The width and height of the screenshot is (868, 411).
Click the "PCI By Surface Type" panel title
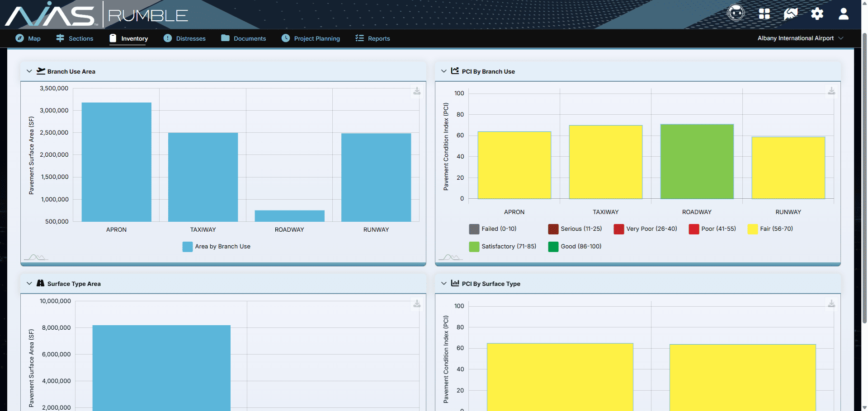[x=491, y=284]
